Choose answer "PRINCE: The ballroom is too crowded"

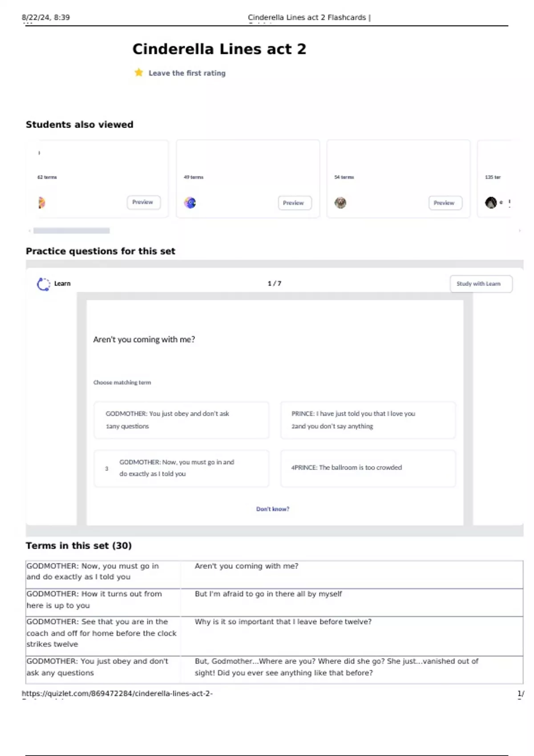pyautogui.click(x=368, y=468)
